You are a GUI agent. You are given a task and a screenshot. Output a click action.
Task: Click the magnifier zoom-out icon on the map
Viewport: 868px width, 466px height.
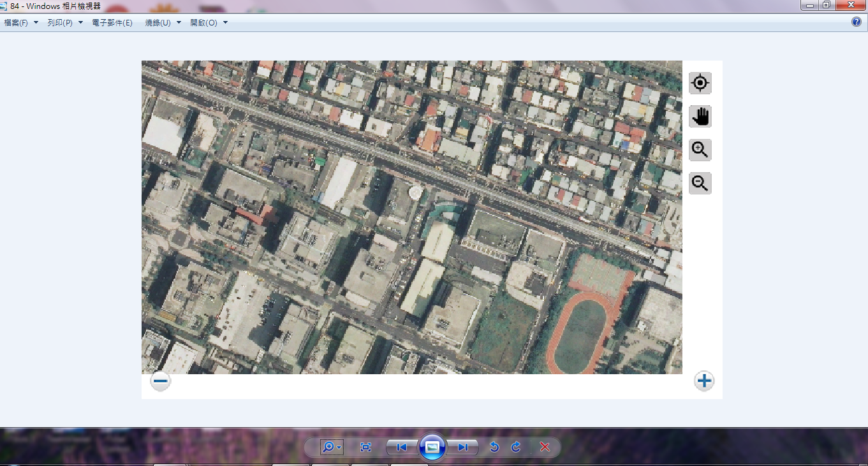pyautogui.click(x=700, y=184)
